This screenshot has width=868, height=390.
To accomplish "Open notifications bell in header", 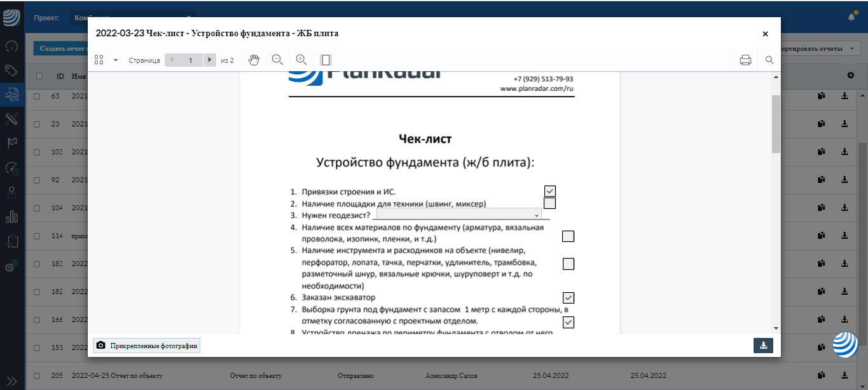I will click(x=851, y=17).
